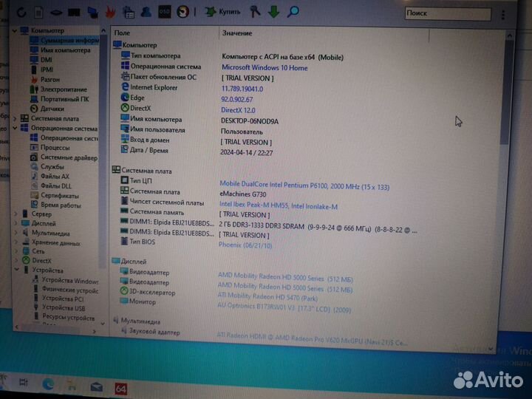Collapse Операционная система tree node
The width and height of the screenshot is (532, 399).
click(x=15, y=129)
